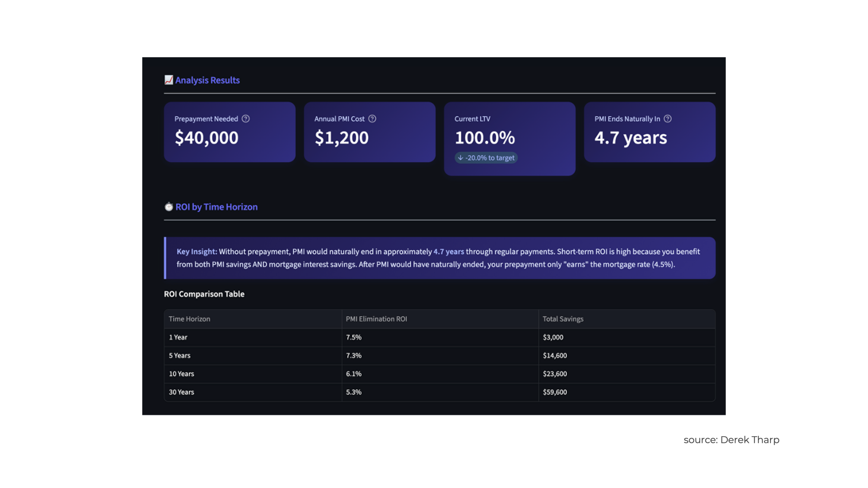Click the ROI by Time Horizon heading
Image resolution: width=868 pixels, height=488 pixels.
216,207
